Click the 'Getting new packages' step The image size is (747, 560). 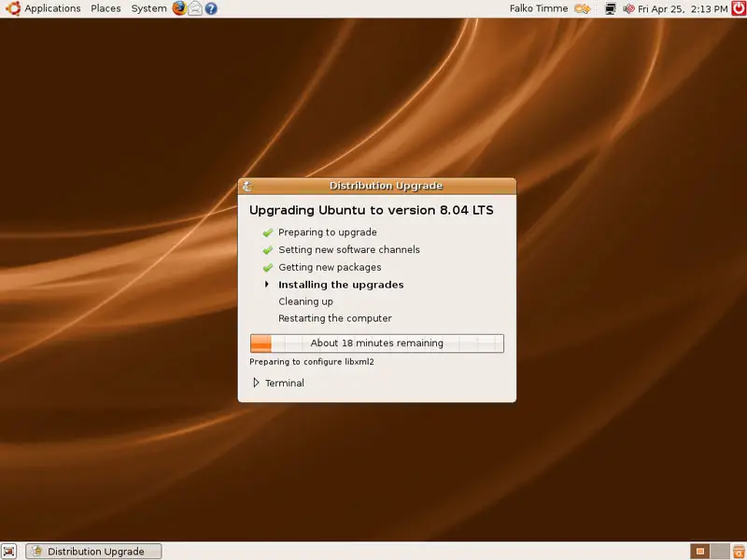[330, 268]
